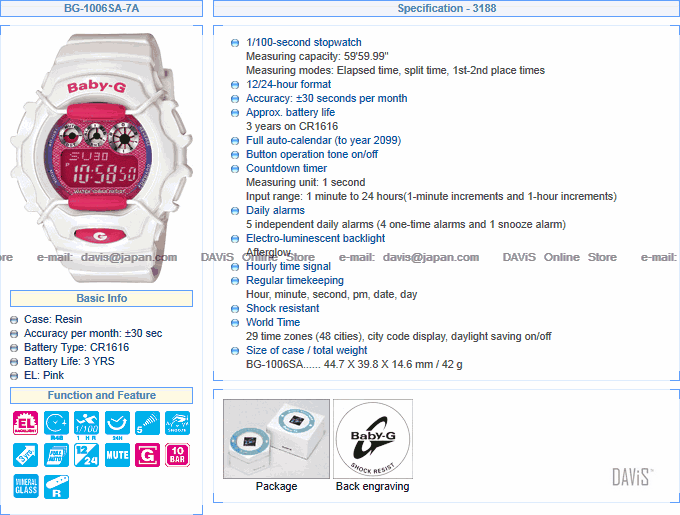Click the world time clock icon
680x515 pixels.
[x=56, y=423]
